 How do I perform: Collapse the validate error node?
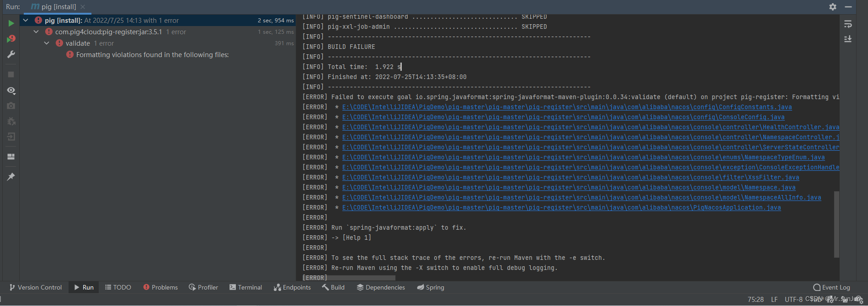[x=47, y=43]
